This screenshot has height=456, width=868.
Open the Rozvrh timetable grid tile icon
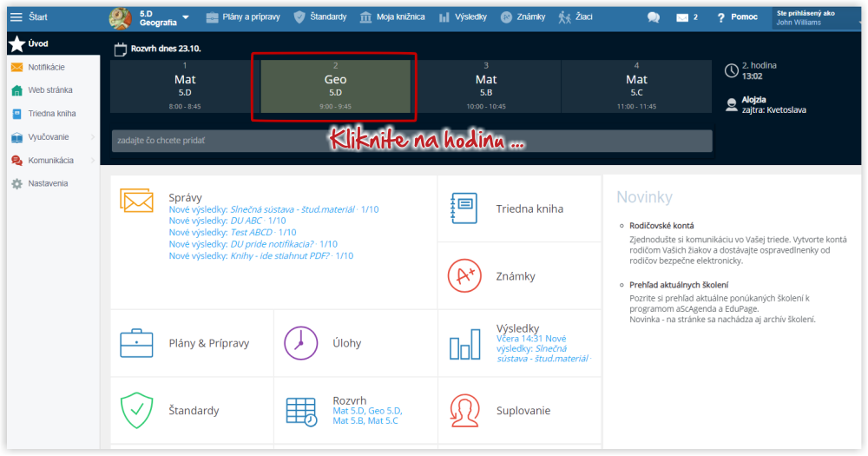pyautogui.click(x=302, y=412)
